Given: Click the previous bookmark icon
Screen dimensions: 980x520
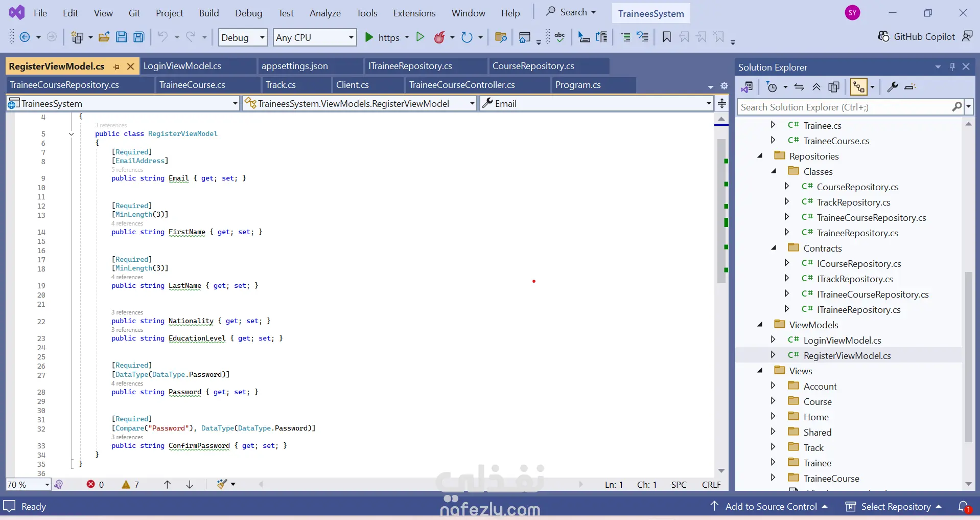Looking at the screenshot, I should (x=684, y=37).
